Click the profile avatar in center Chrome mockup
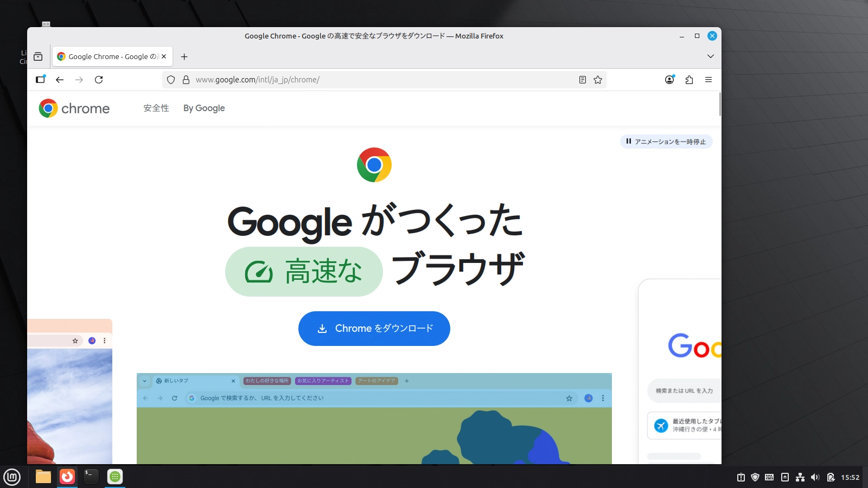The image size is (868, 488). (589, 398)
